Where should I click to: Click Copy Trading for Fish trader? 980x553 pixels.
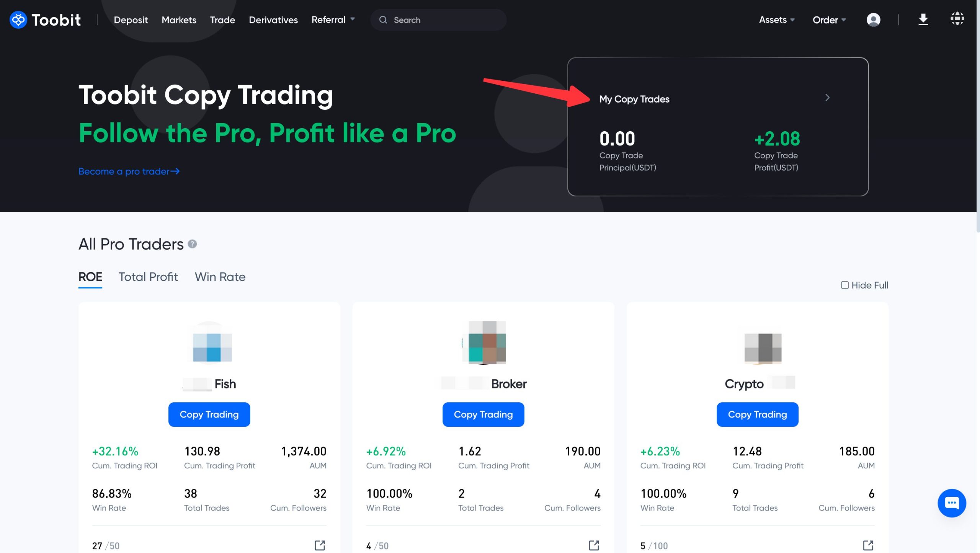209,414
